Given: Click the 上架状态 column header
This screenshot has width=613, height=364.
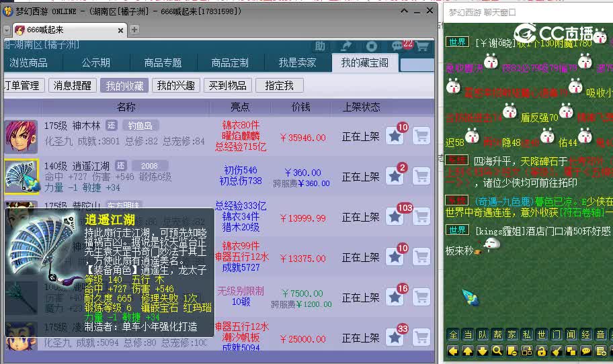Looking at the screenshot, I should point(361,107).
